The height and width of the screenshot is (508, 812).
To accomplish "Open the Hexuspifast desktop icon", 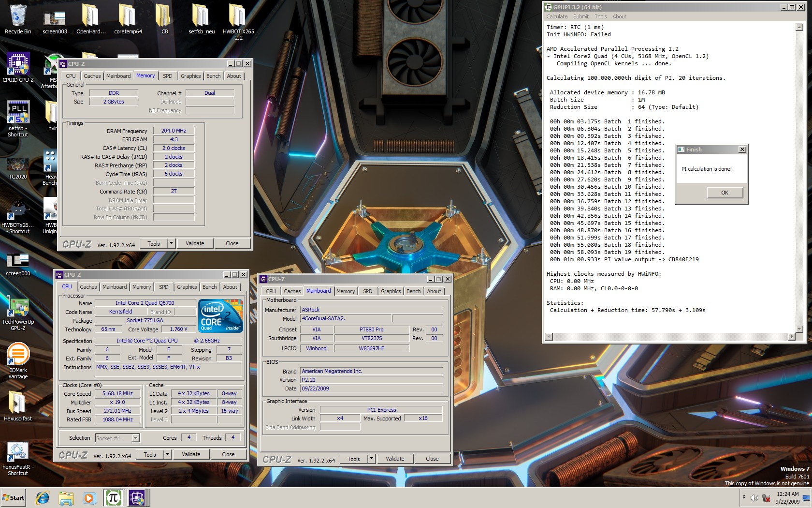I will click(18, 405).
